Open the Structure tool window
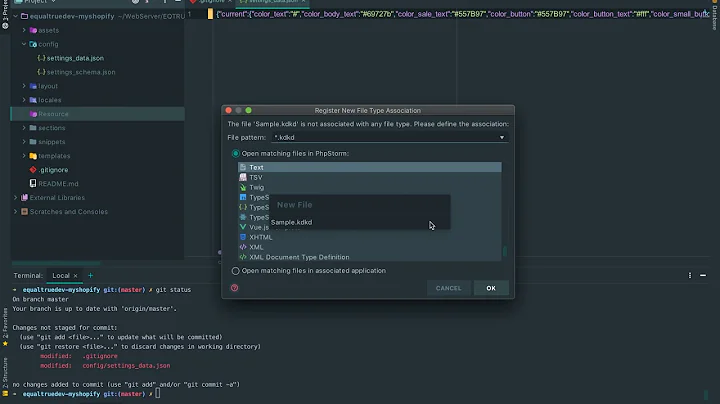The width and height of the screenshot is (720, 404). pos(5,376)
